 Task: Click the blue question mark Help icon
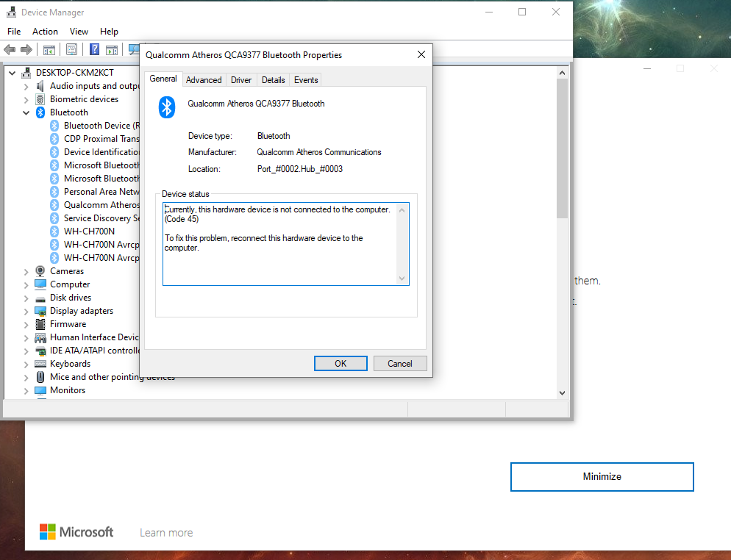pos(94,49)
